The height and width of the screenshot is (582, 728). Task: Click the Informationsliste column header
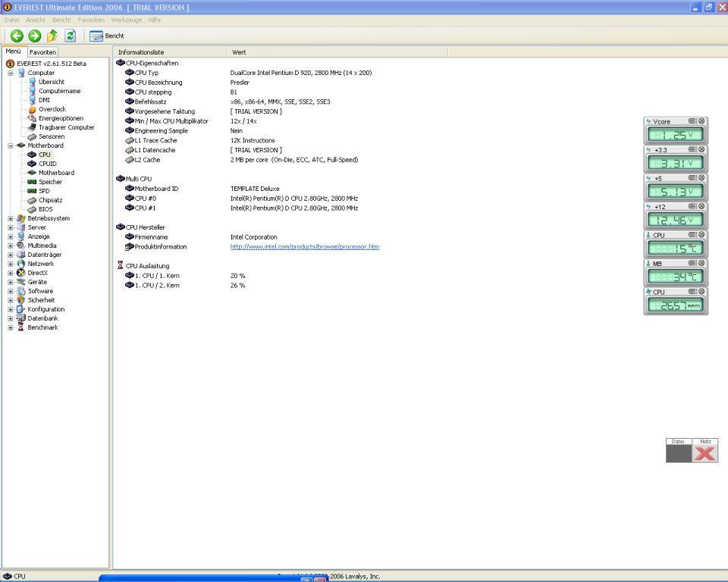click(171, 52)
